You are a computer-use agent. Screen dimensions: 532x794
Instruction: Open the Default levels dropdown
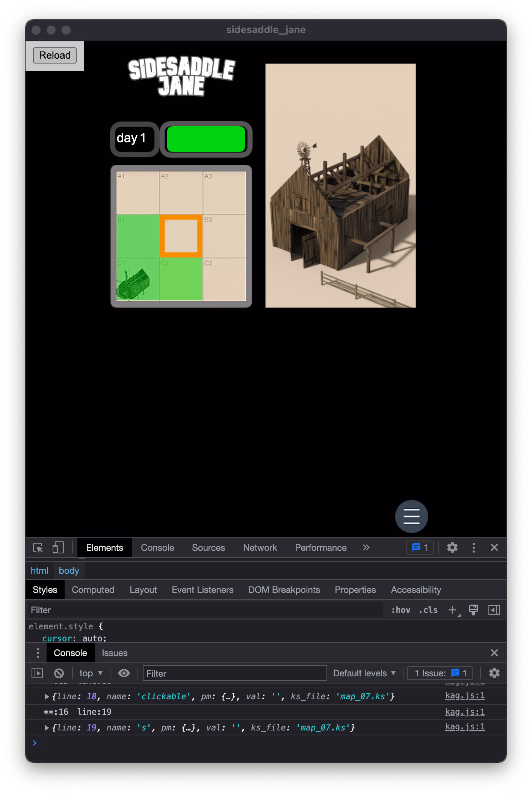(x=364, y=673)
